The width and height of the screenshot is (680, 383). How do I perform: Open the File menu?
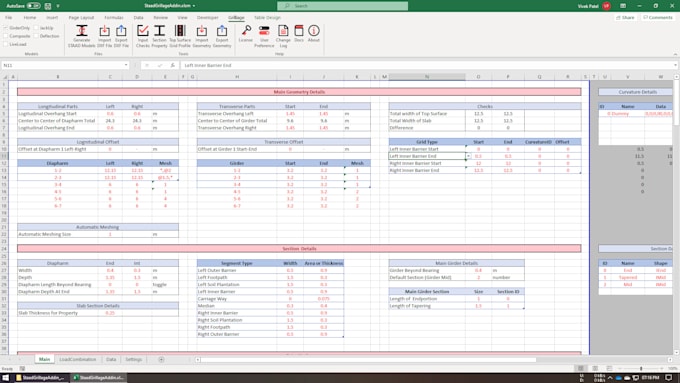point(8,17)
